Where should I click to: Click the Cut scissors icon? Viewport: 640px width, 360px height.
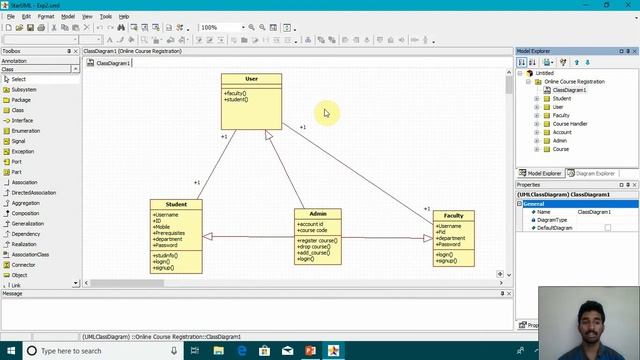pos(54,28)
